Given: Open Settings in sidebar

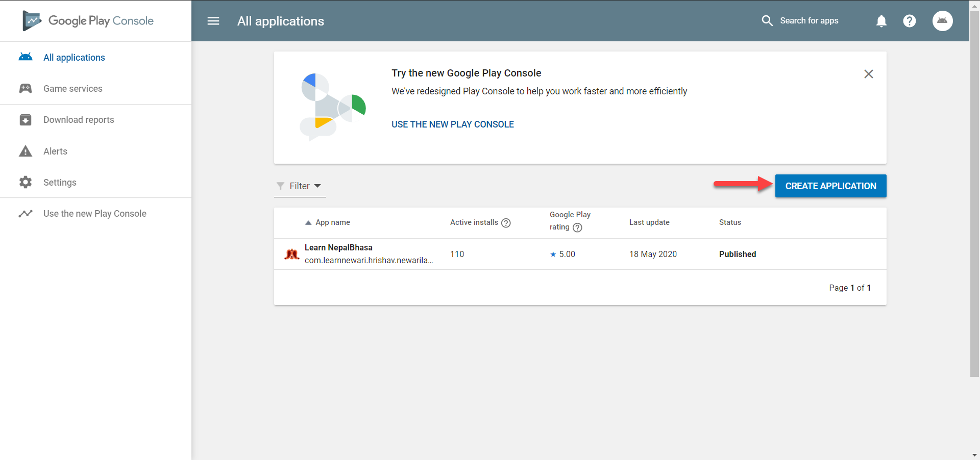Looking at the screenshot, I should click(x=60, y=183).
